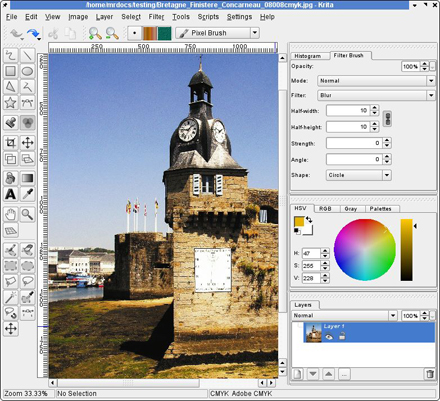Select the Fill bucket tool

click(11, 178)
